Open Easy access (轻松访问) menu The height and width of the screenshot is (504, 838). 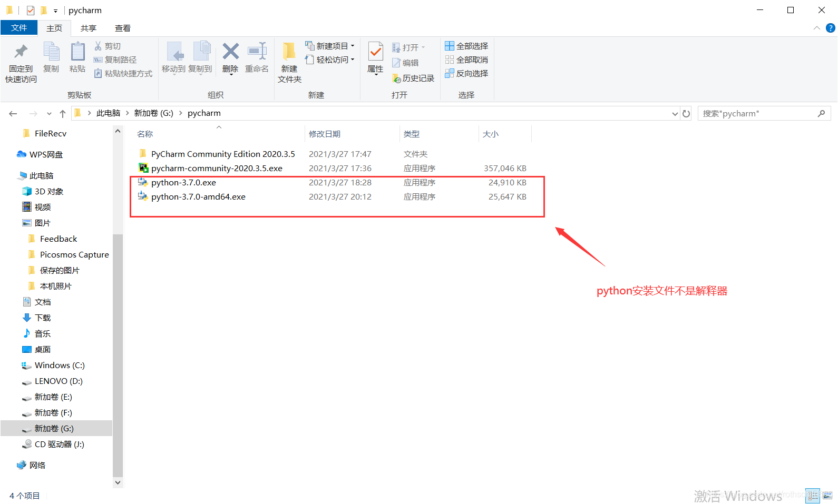pyautogui.click(x=330, y=60)
